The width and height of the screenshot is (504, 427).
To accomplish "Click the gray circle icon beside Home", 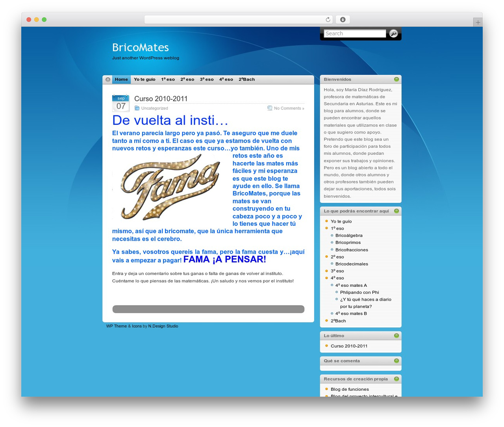I will click(x=108, y=80).
